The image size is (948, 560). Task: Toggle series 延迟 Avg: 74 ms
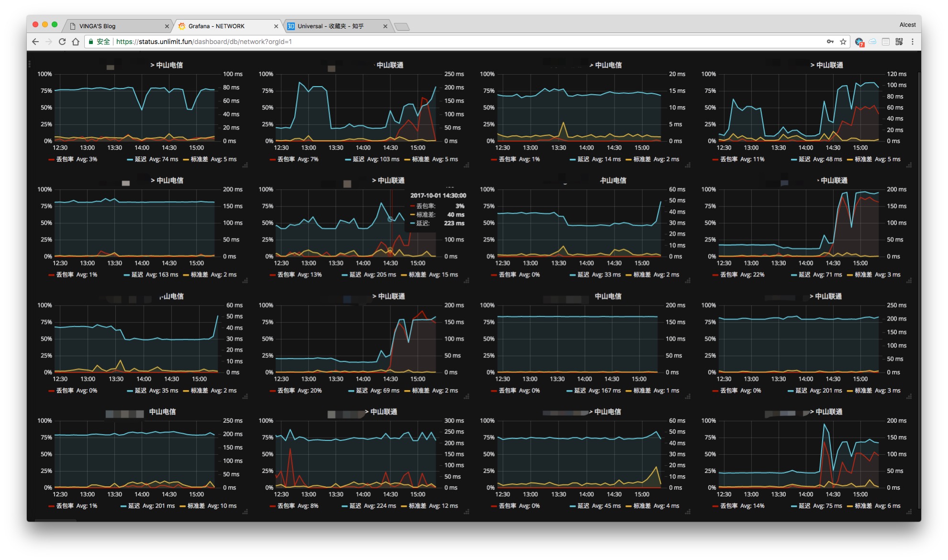tap(153, 159)
